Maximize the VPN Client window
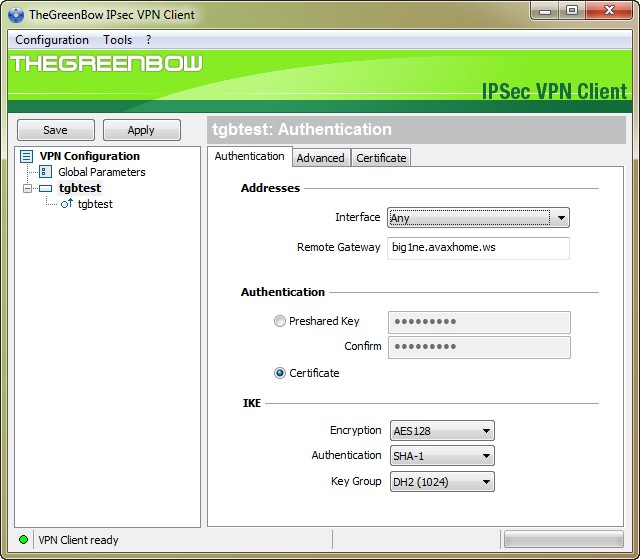640x560 pixels. click(x=572, y=11)
